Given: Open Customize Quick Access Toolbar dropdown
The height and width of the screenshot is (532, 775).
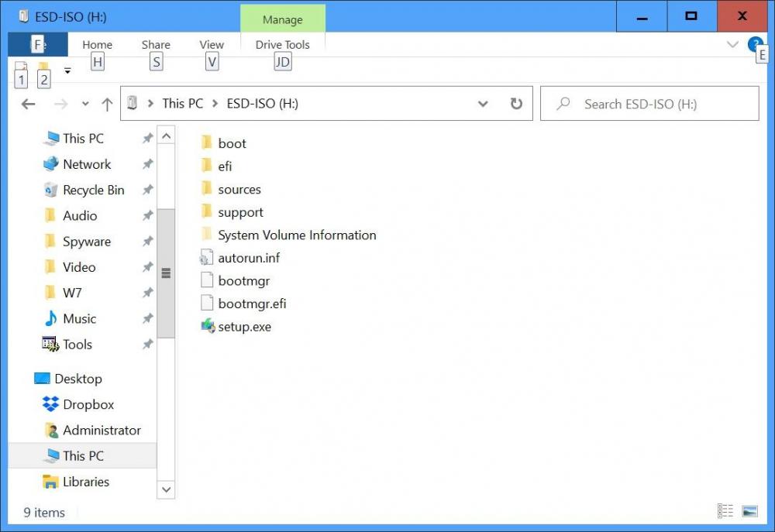Looking at the screenshot, I should (x=67, y=70).
